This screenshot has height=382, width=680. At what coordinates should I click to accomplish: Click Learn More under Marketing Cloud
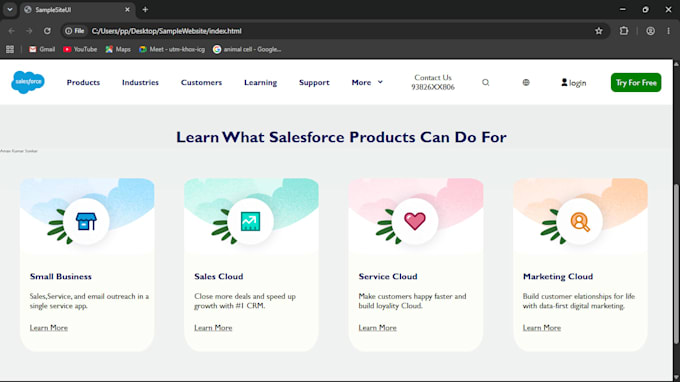(x=542, y=328)
